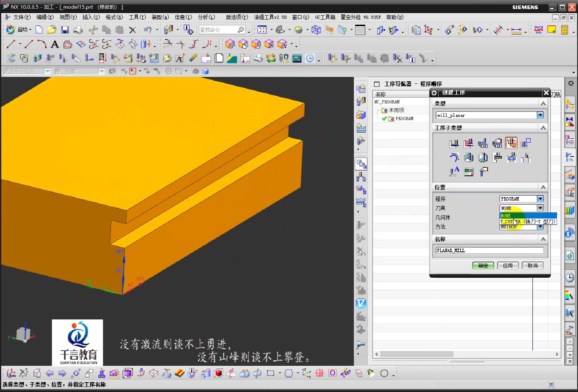Click the navigator scroll-right arrow

(557, 354)
